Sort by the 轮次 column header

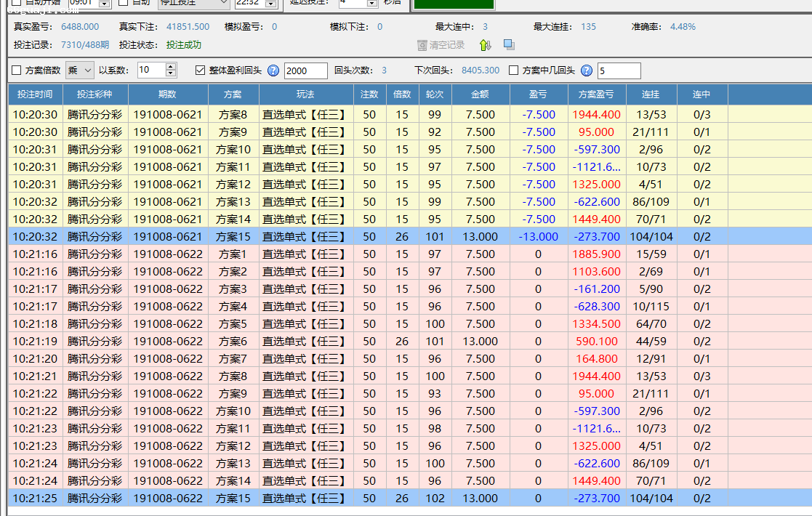point(435,94)
